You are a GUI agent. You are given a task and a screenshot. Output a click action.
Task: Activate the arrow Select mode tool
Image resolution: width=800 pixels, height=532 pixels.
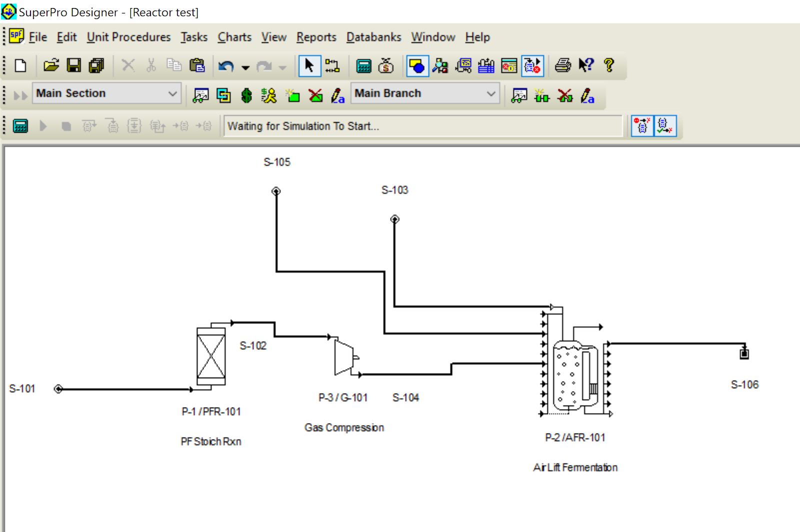[309, 65]
